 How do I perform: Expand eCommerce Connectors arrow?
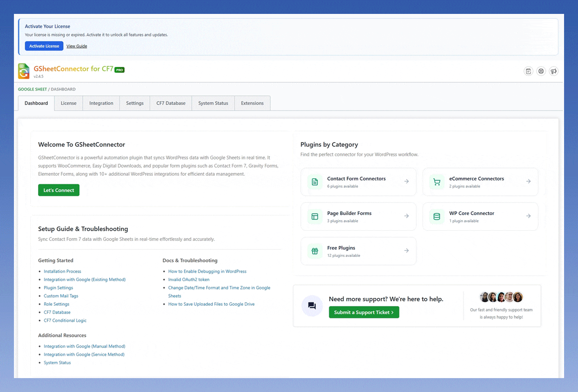click(x=528, y=181)
